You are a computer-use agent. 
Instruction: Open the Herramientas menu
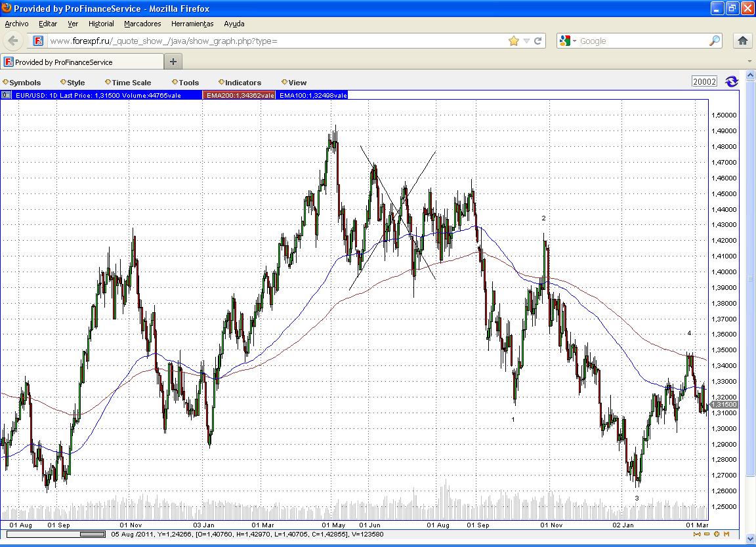click(192, 24)
